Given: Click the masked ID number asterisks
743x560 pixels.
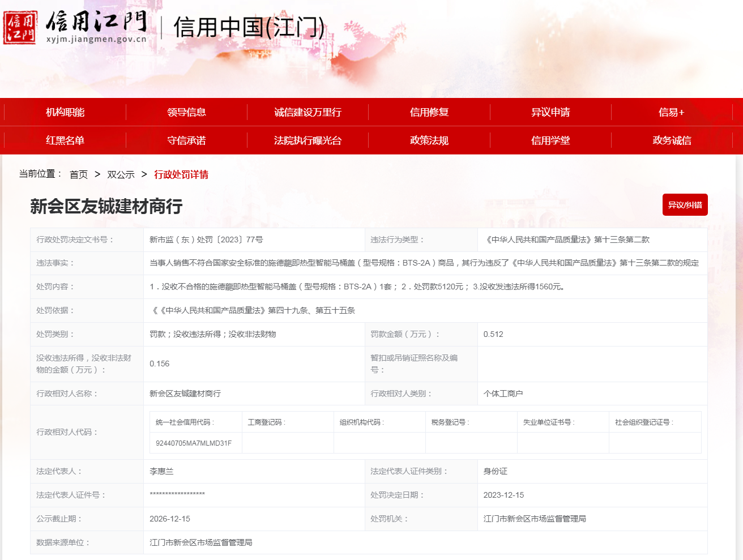Looking at the screenshot, I should tap(177, 495).
